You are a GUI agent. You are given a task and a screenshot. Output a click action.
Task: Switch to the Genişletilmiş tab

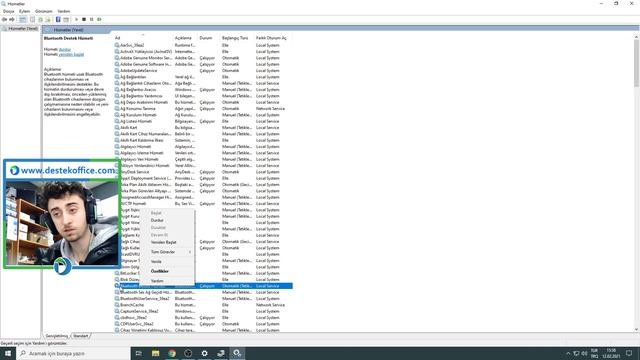point(57,336)
